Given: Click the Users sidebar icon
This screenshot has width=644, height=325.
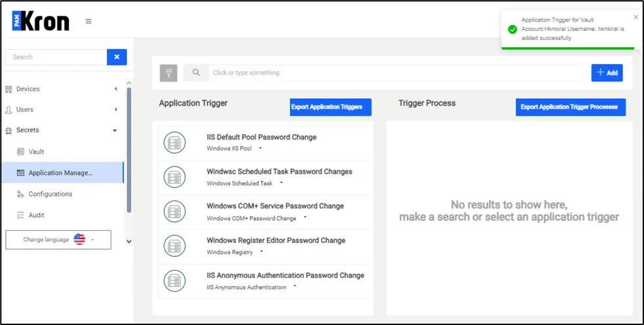Looking at the screenshot, I should pyautogui.click(x=9, y=109).
